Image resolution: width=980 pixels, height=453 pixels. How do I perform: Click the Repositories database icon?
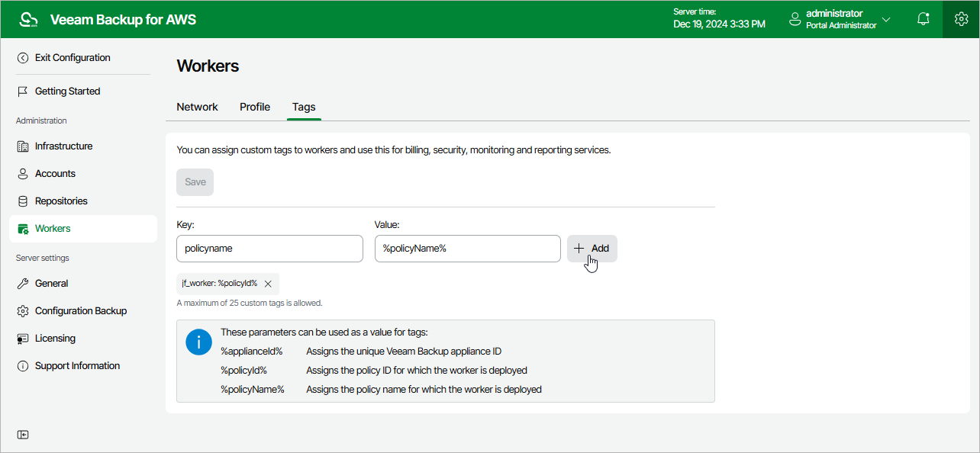(x=23, y=201)
